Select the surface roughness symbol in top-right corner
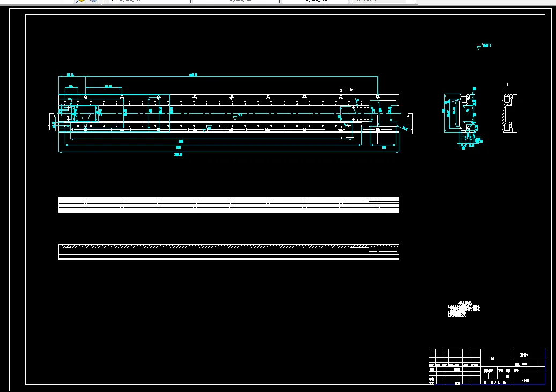 point(484,46)
